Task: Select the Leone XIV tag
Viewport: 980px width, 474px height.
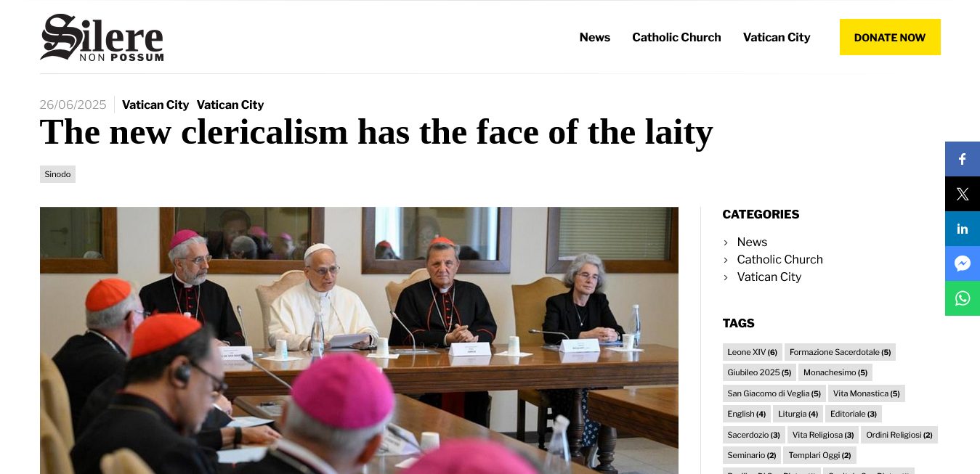Action: tap(752, 352)
